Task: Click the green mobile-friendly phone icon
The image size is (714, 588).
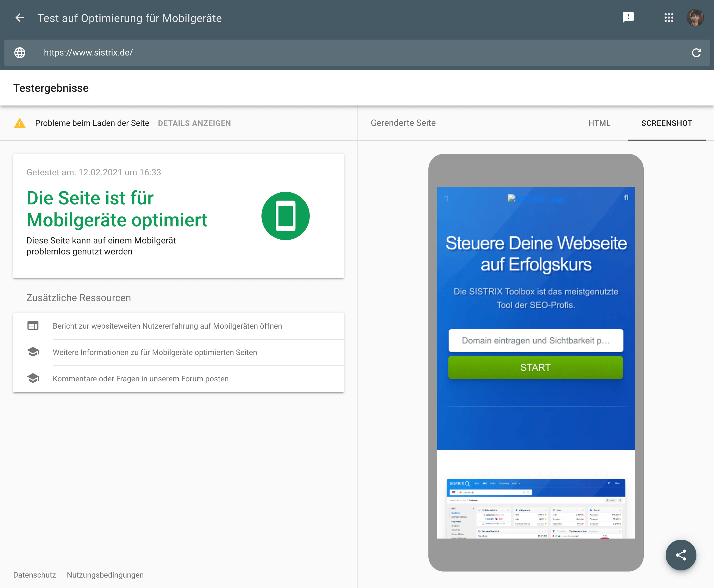Action: (x=285, y=216)
